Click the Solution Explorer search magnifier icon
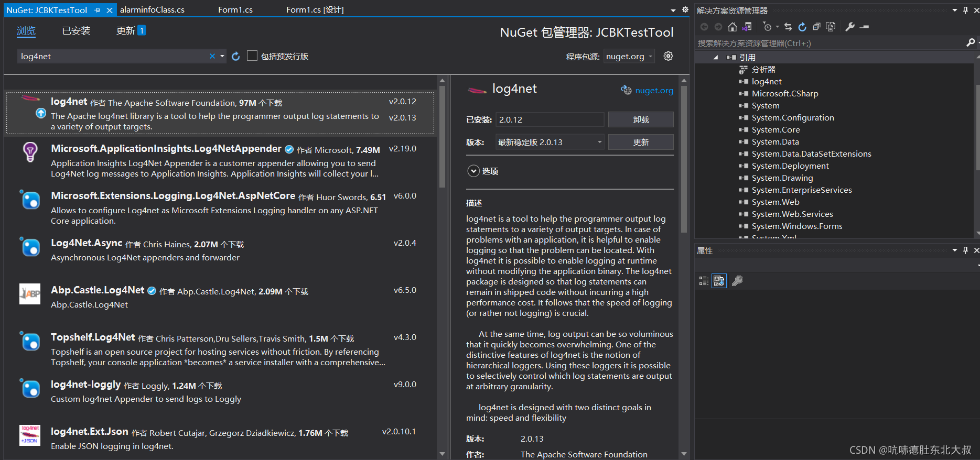This screenshot has width=980, height=460. [971, 43]
